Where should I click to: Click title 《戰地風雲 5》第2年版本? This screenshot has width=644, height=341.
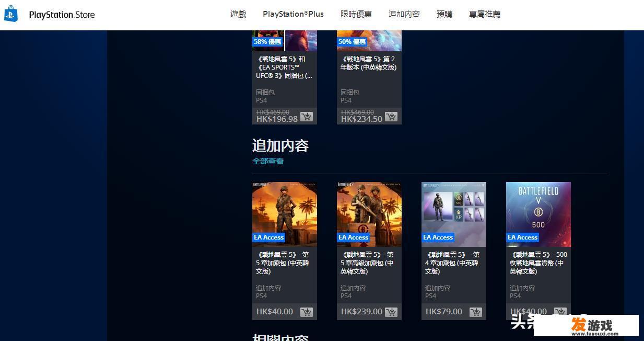pyautogui.click(x=369, y=63)
